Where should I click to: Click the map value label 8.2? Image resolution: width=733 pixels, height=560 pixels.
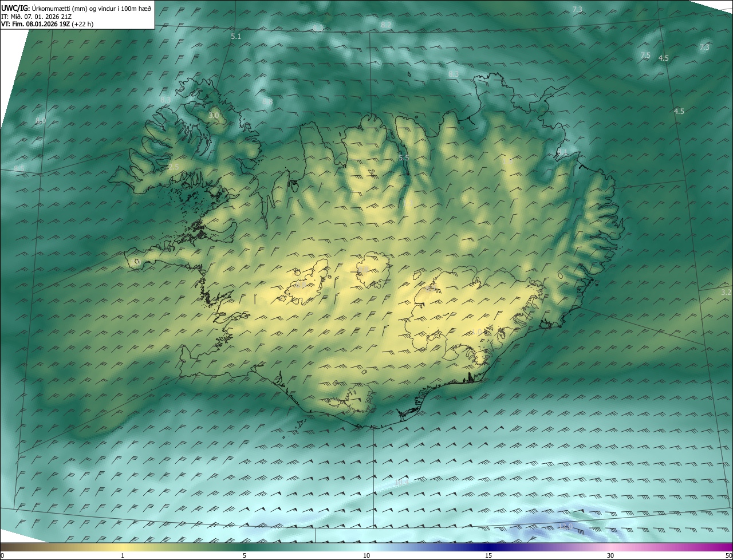point(386,25)
